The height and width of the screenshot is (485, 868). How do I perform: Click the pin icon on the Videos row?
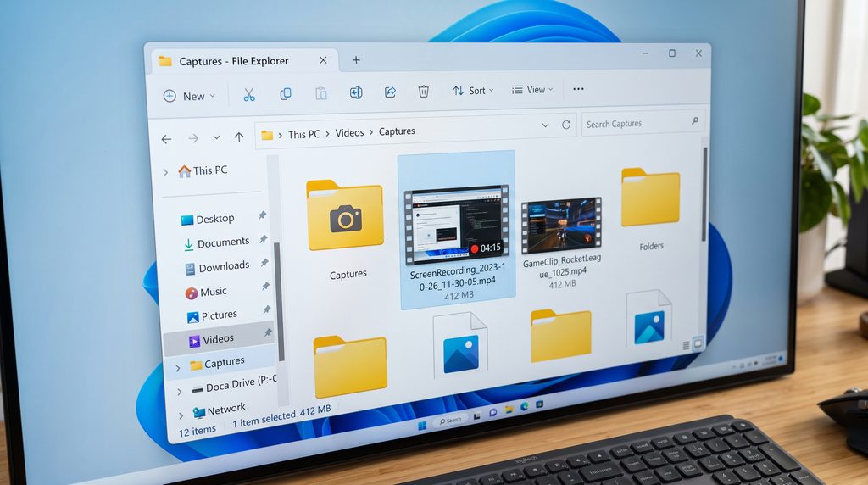coord(268,332)
